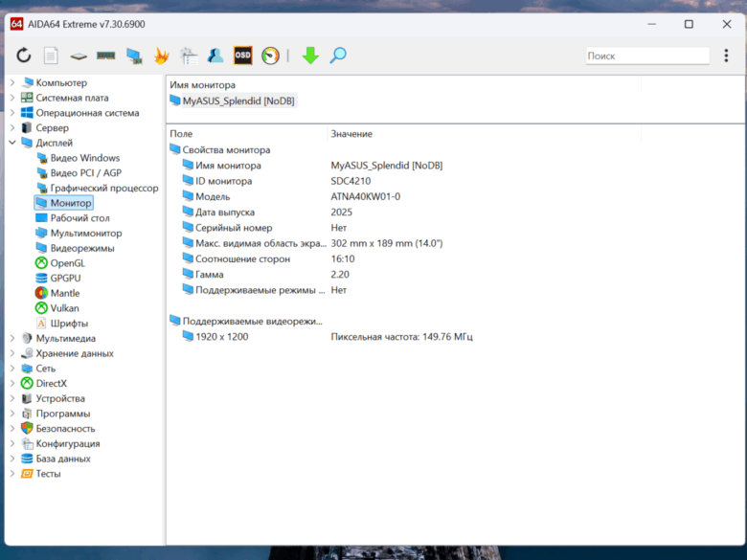Expand the Компьютер tree node

pos(12,83)
